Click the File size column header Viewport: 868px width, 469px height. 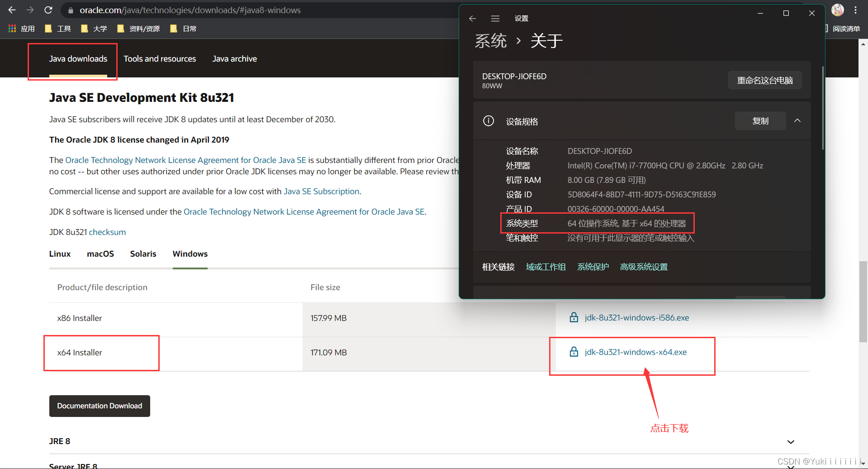325,287
